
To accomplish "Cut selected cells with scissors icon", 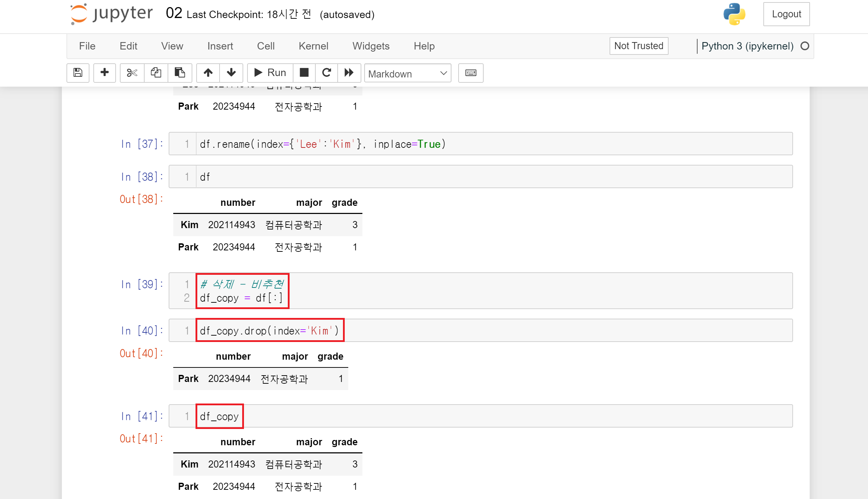I will point(132,73).
